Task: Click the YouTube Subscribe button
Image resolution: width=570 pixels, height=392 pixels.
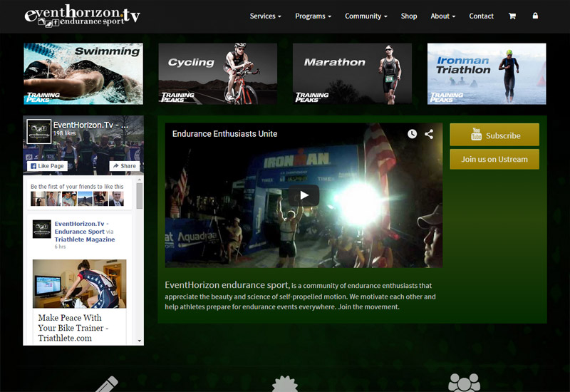Action: tap(494, 135)
